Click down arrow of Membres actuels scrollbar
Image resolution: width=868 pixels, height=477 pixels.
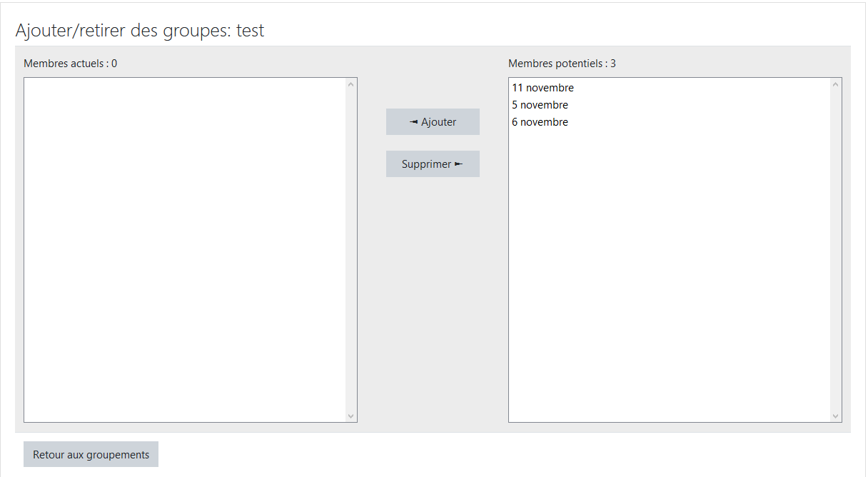click(350, 416)
